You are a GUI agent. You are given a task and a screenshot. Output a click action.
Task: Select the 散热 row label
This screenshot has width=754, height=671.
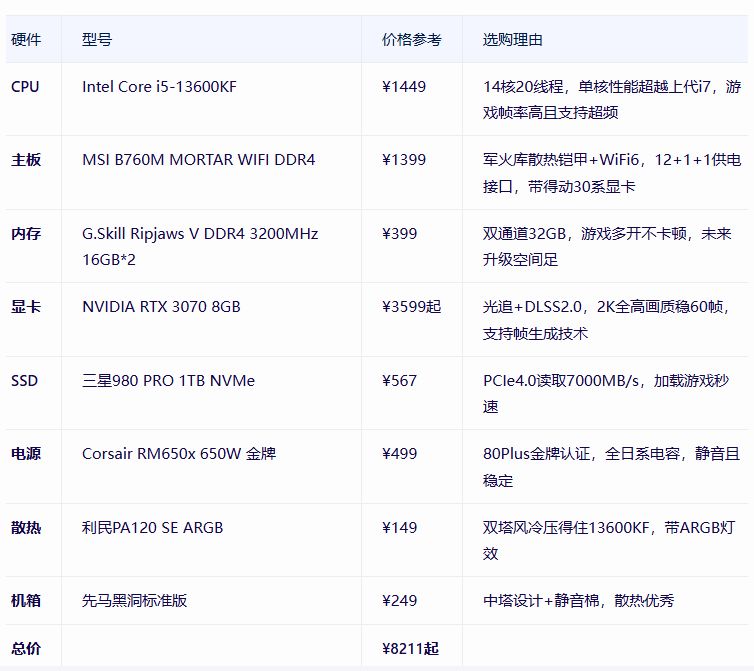click(26, 528)
